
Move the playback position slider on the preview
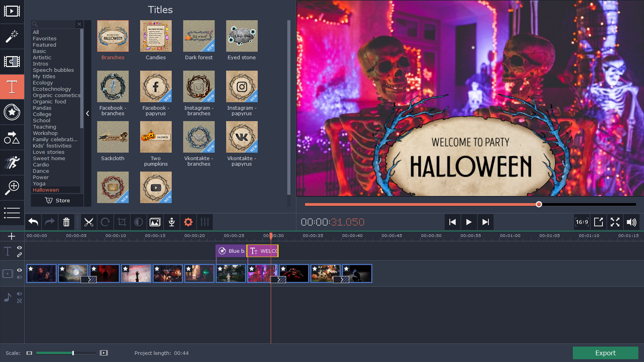coord(539,204)
